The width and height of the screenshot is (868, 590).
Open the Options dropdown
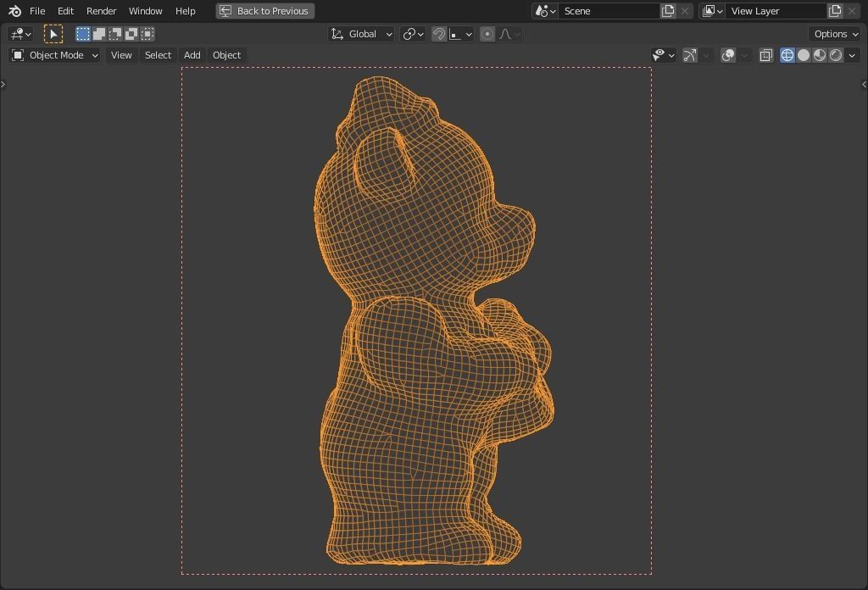[x=835, y=34]
